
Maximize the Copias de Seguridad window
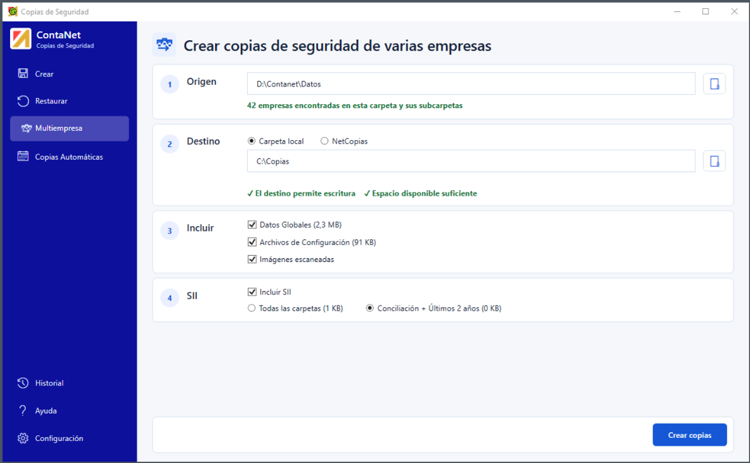point(706,11)
